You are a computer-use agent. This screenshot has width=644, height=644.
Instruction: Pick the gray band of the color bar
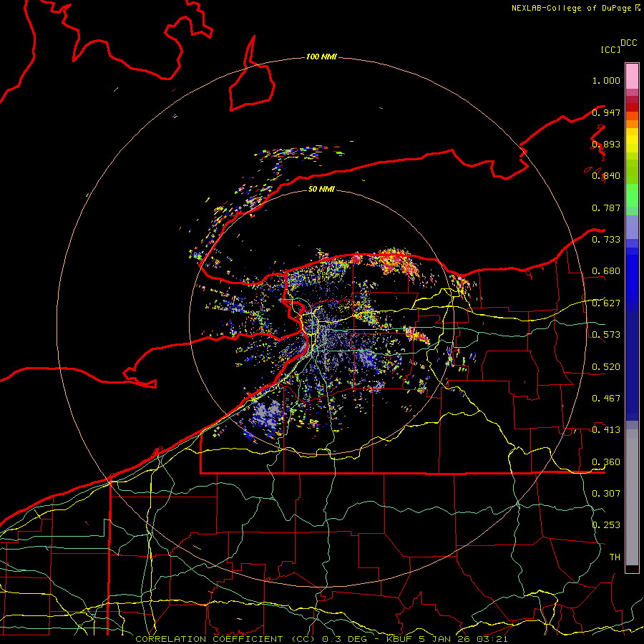(632, 497)
